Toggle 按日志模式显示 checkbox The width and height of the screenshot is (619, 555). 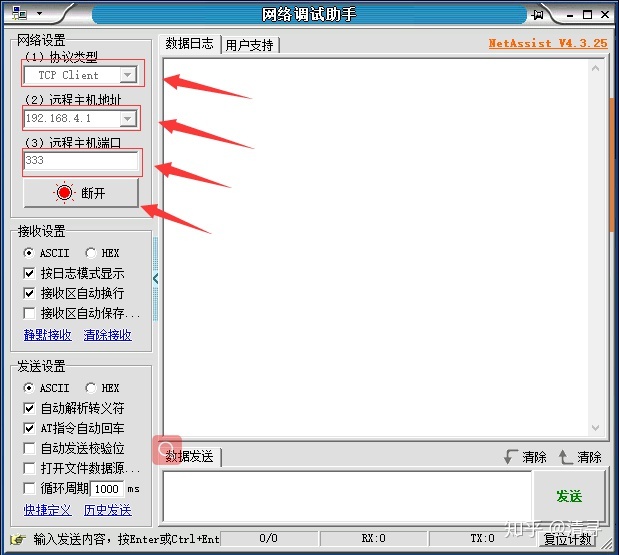29,273
